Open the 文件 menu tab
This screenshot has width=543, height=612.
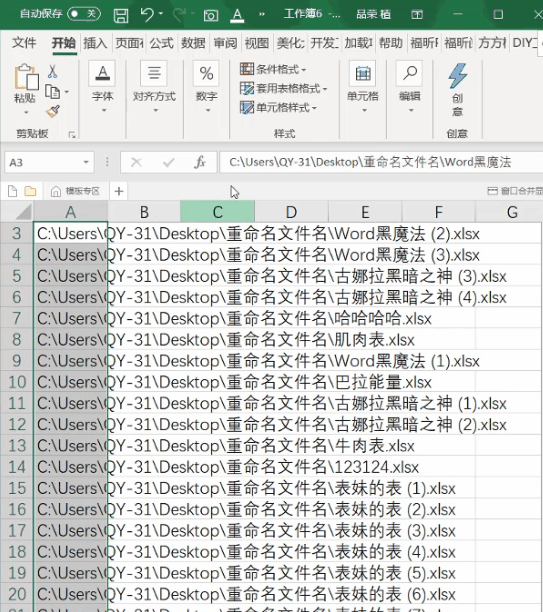(x=24, y=42)
